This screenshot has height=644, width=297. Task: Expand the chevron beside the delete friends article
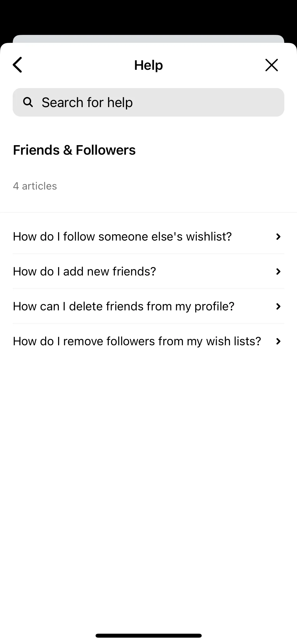(278, 306)
